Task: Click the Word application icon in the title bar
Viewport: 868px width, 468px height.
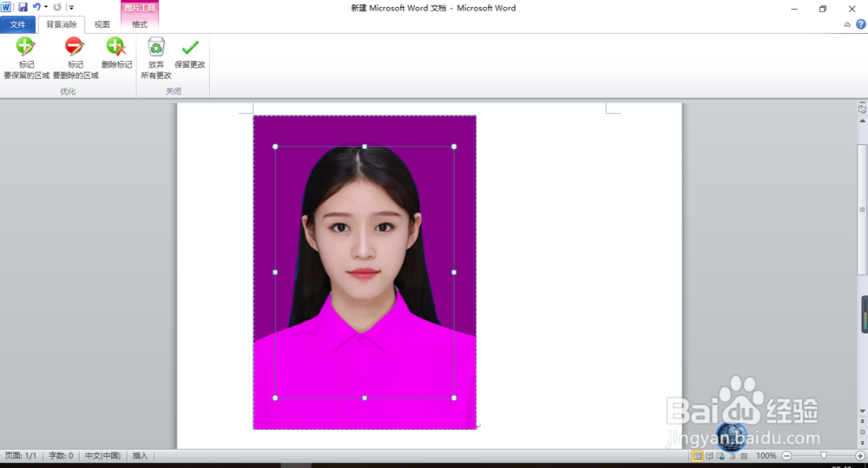Action: (6, 7)
